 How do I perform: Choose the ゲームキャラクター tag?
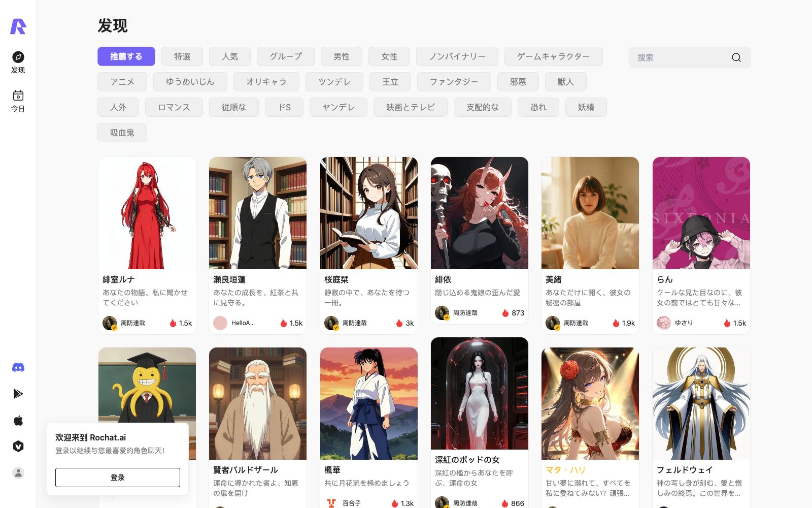pyautogui.click(x=554, y=56)
